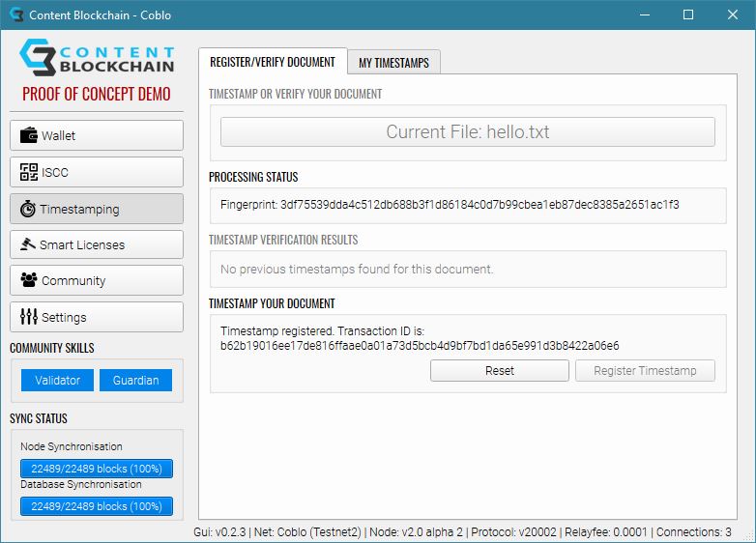Click the window resize grip corner
This screenshot has height=543, width=756.
[x=749, y=536]
